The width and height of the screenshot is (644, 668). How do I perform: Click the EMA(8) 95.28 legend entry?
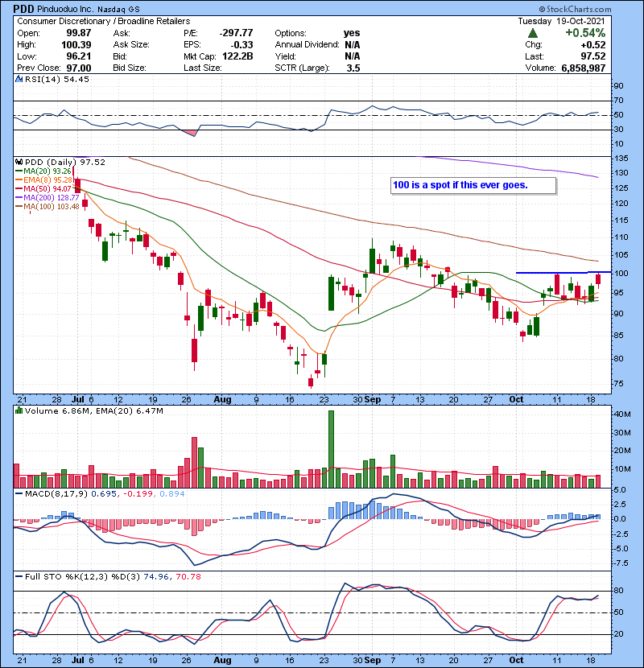[x=44, y=179]
